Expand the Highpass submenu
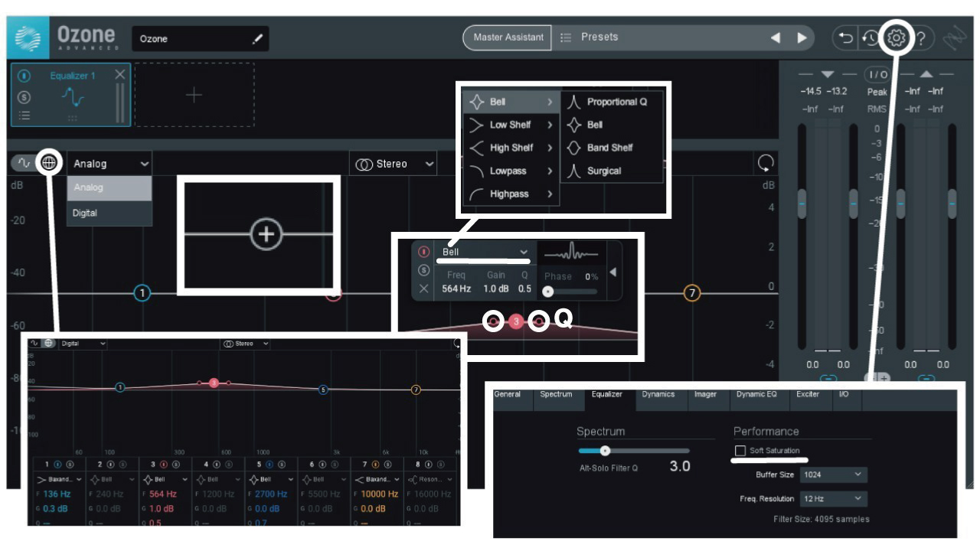This screenshot has height=551, width=980. [x=511, y=194]
